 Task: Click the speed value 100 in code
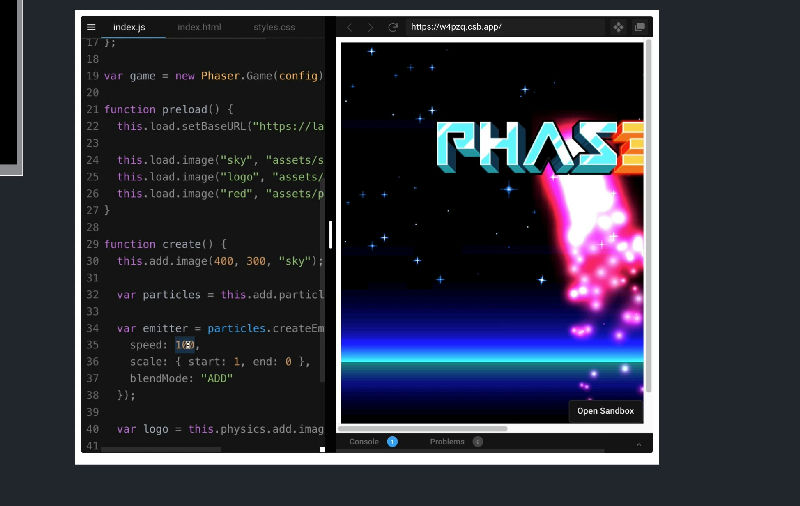(184, 345)
